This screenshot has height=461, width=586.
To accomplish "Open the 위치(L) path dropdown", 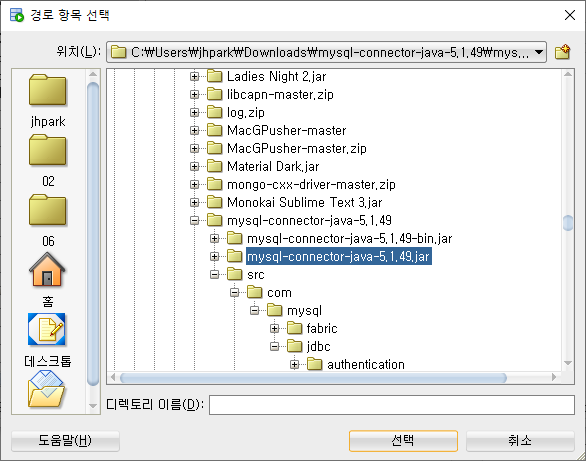I will (x=539, y=52).
